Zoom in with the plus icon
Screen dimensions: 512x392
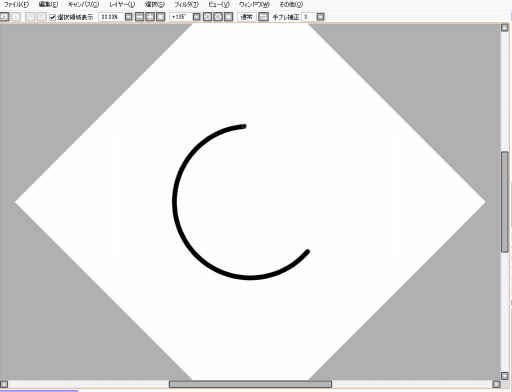coord(150,17)
